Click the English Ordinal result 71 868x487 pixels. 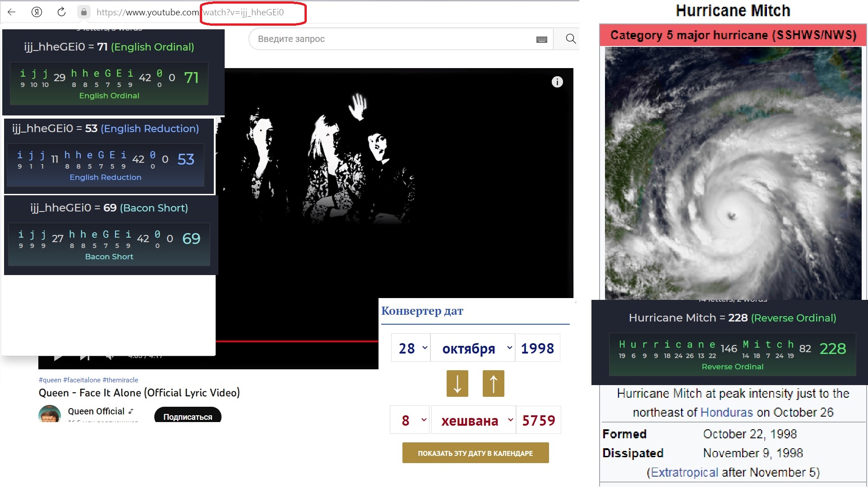click(191, 78)
